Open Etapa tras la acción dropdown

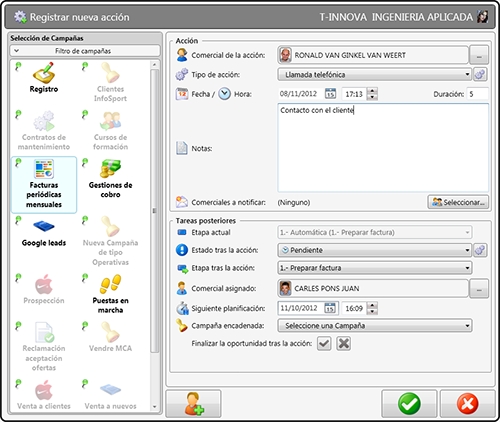tap(374, 268)
